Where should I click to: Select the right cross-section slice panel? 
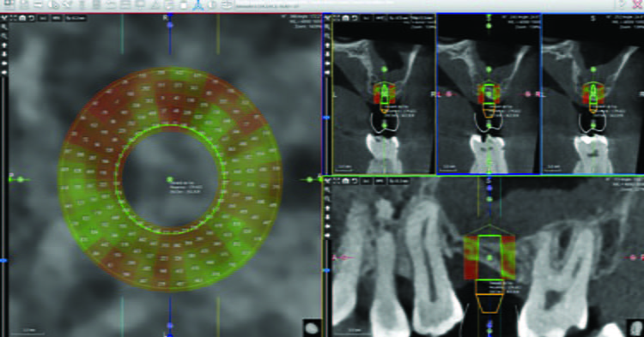point(592,93)
